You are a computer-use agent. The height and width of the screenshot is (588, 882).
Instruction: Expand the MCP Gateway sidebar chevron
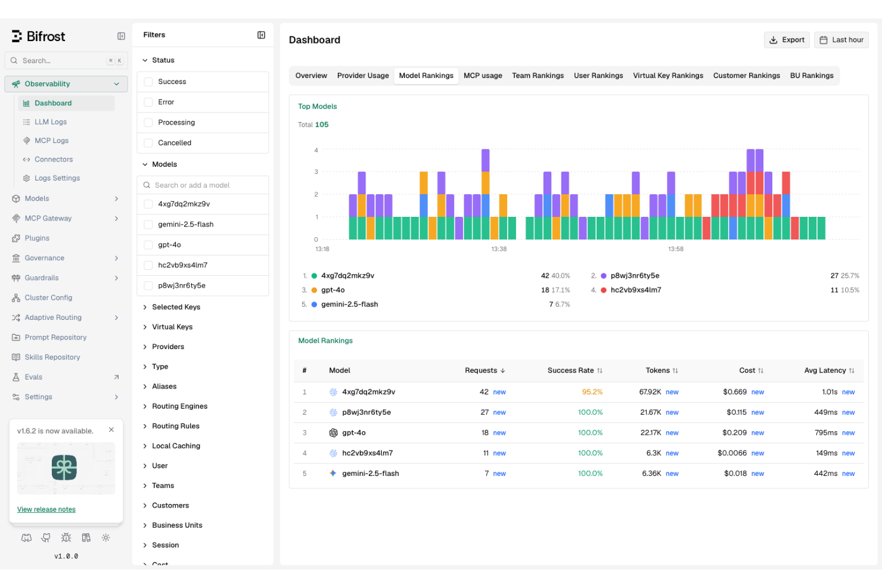(x=116, y=219)
